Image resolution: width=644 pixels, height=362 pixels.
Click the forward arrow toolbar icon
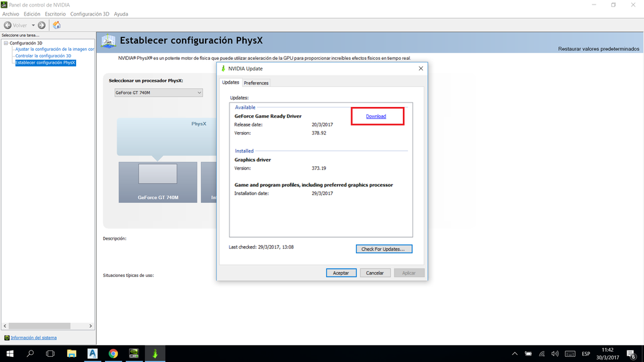(41, 26)
